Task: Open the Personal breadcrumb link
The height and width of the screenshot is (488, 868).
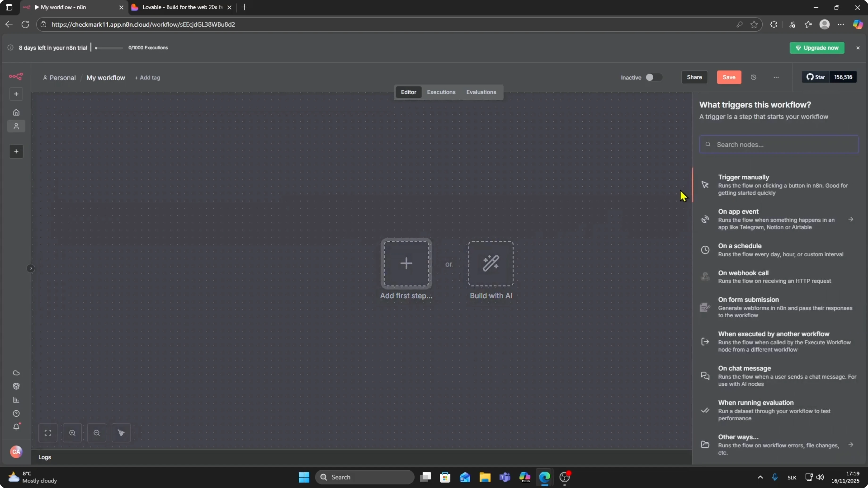Action: [59, 78]
